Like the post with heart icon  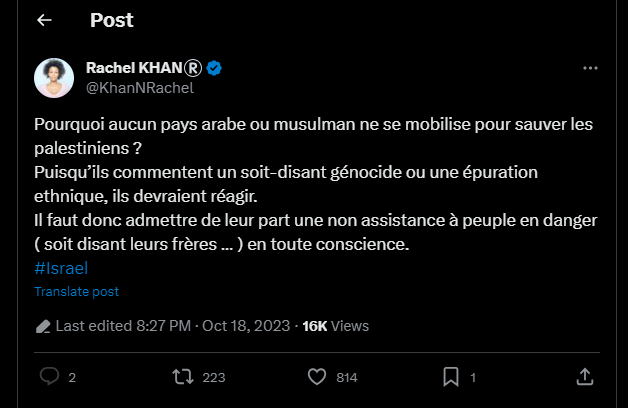click(x=317, y=377)
